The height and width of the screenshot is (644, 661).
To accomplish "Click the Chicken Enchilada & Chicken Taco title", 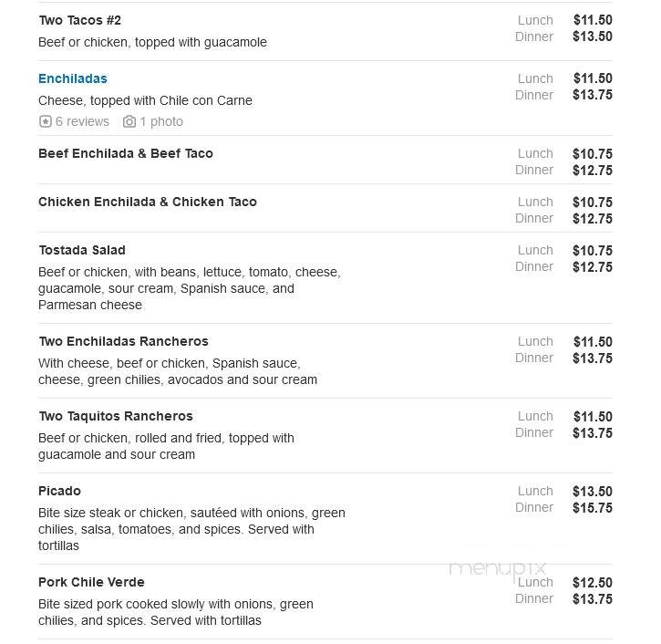I will click(148, 202).
